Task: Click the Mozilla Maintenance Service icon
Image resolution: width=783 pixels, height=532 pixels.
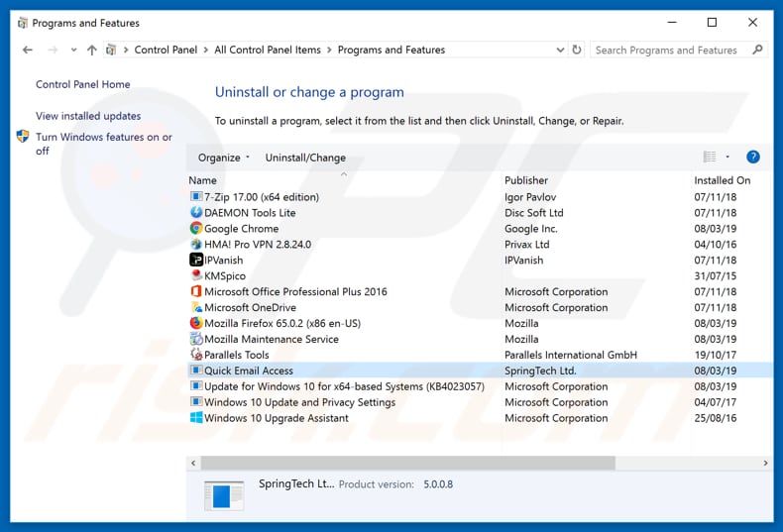Action: click(196, 339)
